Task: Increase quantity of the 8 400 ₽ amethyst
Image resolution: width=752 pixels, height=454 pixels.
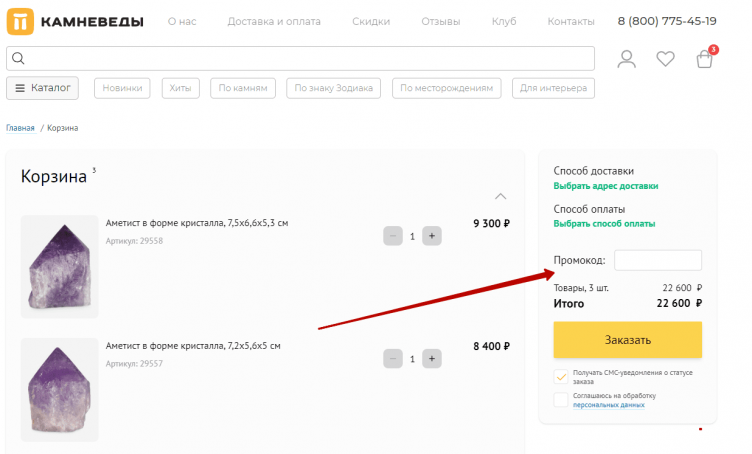Action: [x=432, y=358]
